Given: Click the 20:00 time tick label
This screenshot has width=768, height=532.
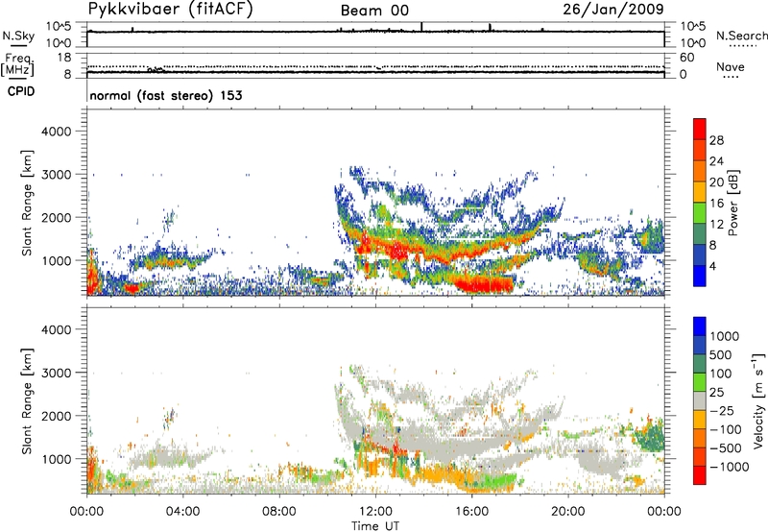Looking at the screenshot, I should tap(567, 512).
